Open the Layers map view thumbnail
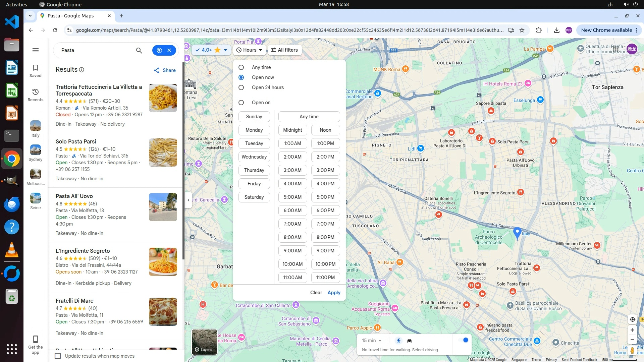The width and height of the screenshot is (644, 362). click(x=204, y=342)
